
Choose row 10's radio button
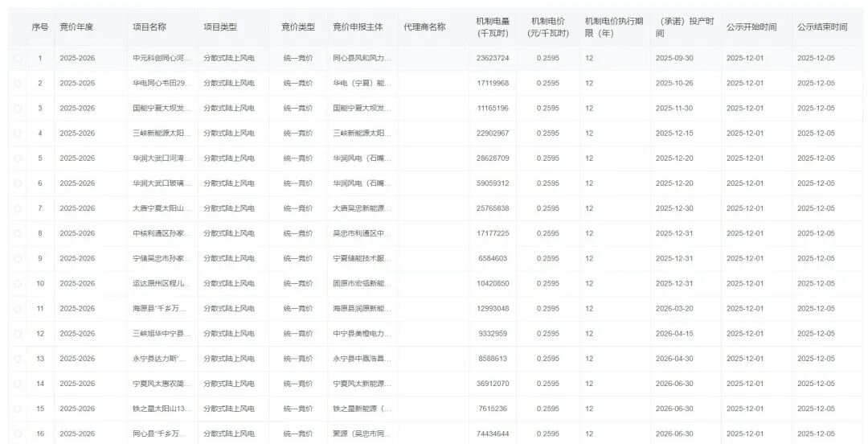tap(18, 284)
